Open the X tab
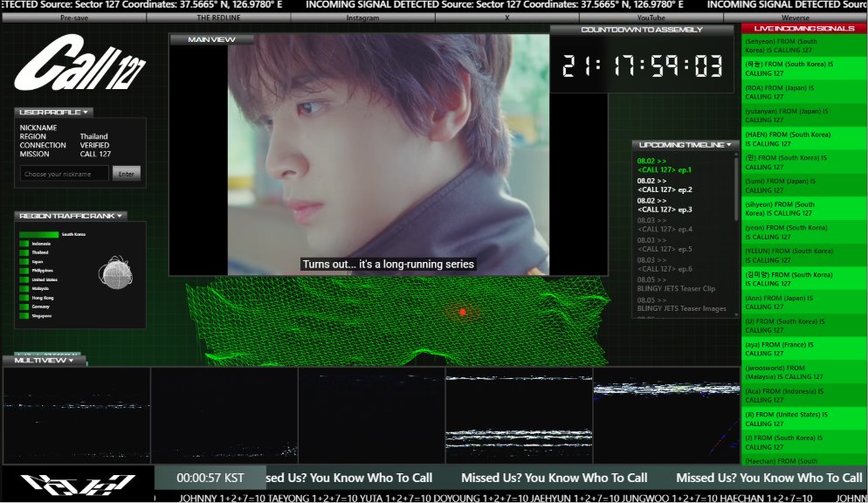 (x=506, y=17)
